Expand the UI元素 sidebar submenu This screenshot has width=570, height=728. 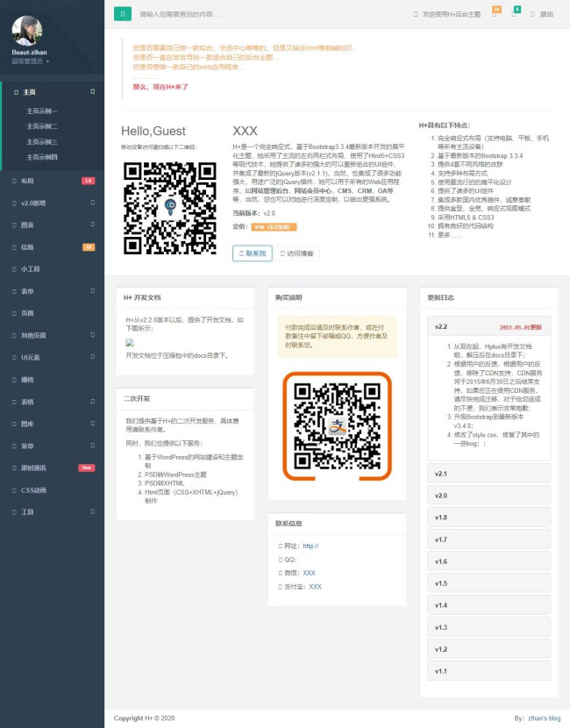[92, 357]
